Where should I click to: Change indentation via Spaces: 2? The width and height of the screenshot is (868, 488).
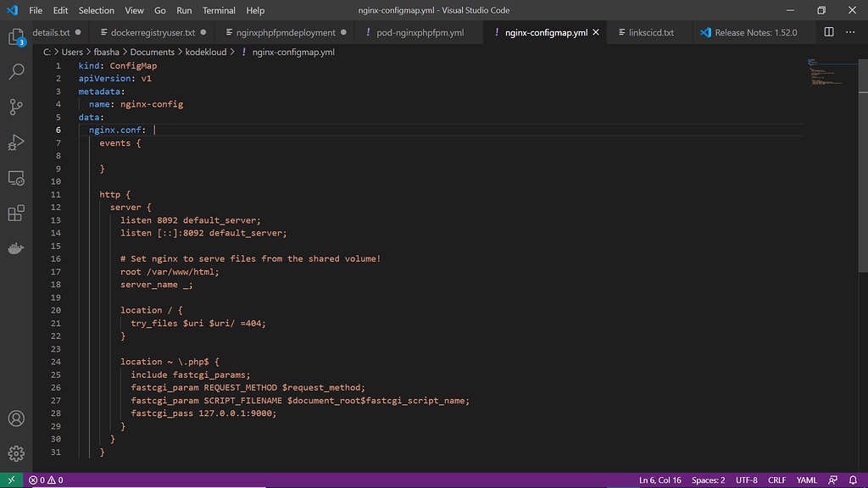(x=708, y=480)
